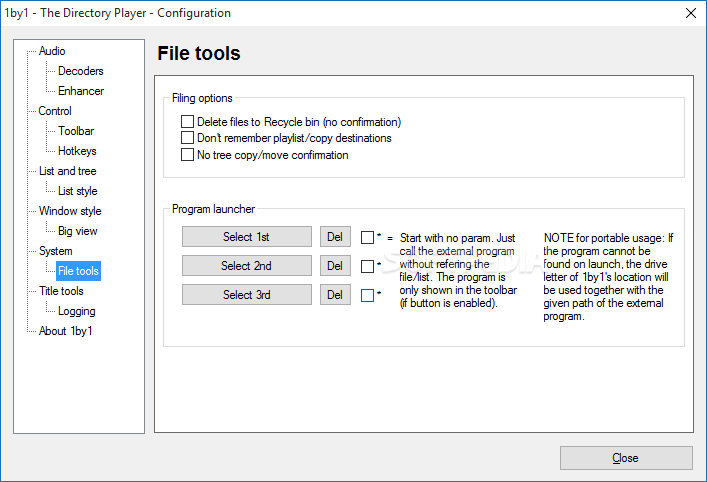
Task: Open the Audio settings tree item
Action: [x=52, y=51]
